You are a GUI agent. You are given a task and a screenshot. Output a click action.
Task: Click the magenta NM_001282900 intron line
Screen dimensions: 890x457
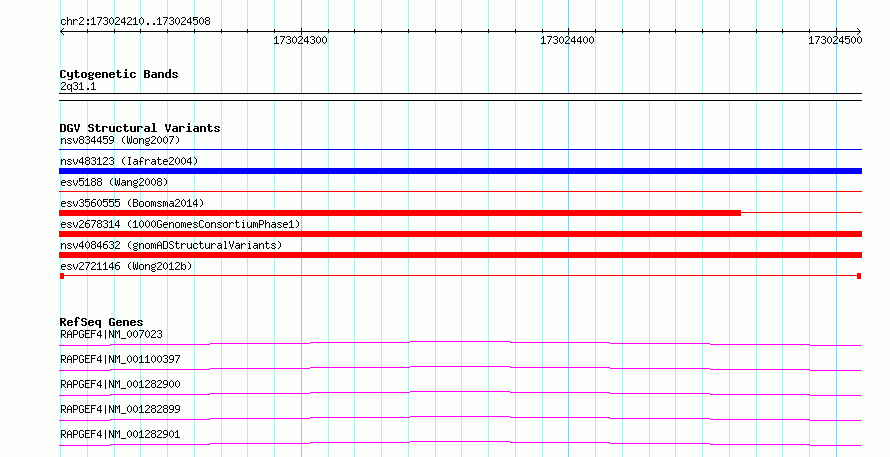460,393
